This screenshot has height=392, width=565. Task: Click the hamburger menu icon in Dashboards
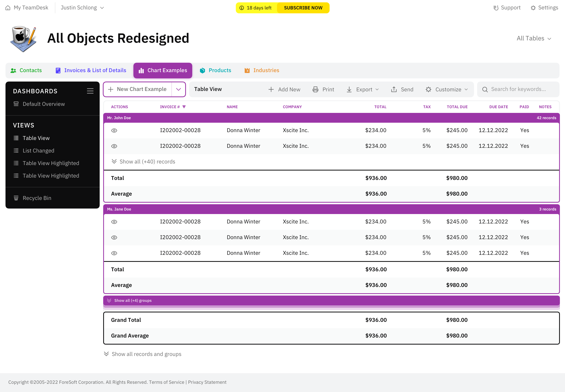click(x=90, y=91)
